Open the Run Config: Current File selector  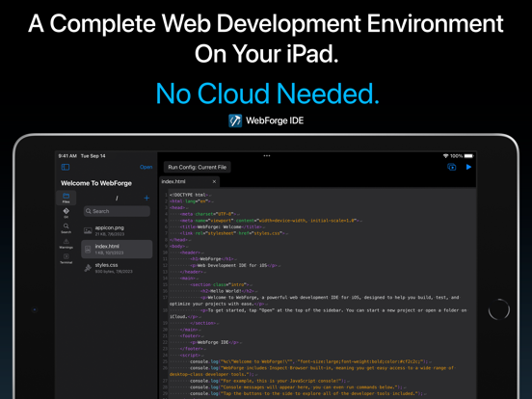tap(198, 167)
